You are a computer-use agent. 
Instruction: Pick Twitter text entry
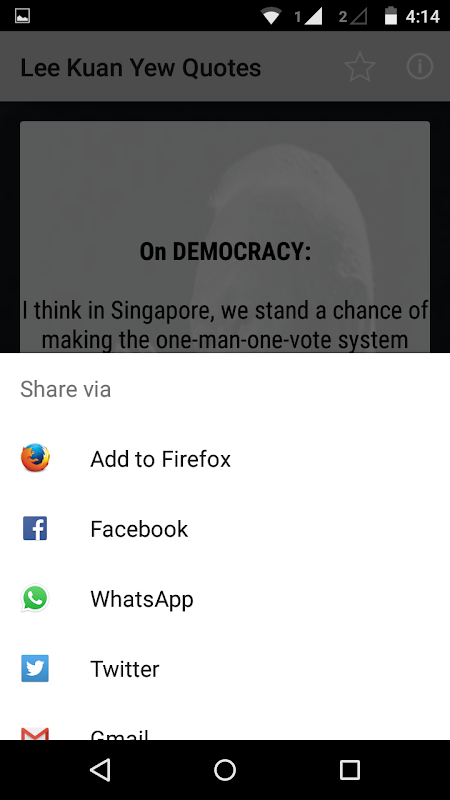[124, 669]
